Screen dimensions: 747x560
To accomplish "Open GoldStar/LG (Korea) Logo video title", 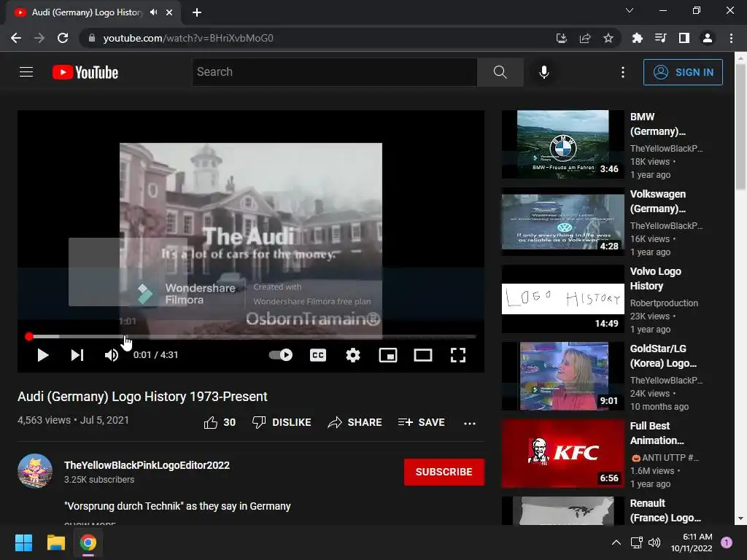I will [663, 356].
